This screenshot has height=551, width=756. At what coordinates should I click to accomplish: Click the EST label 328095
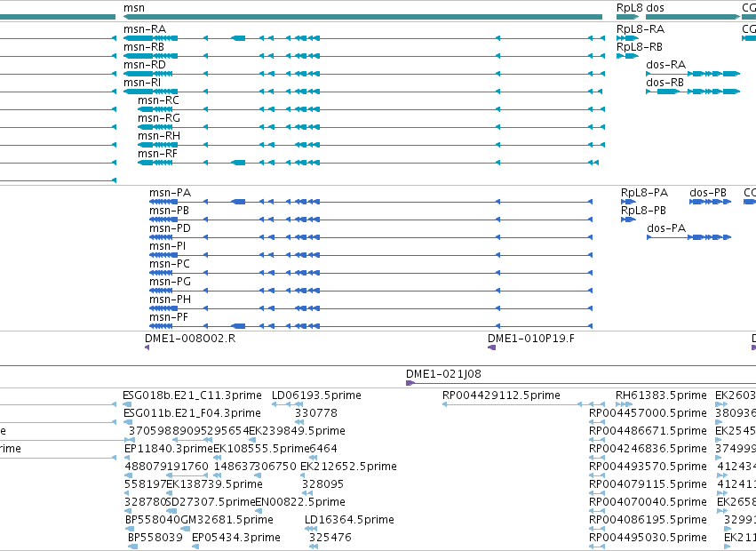point(323,484)
